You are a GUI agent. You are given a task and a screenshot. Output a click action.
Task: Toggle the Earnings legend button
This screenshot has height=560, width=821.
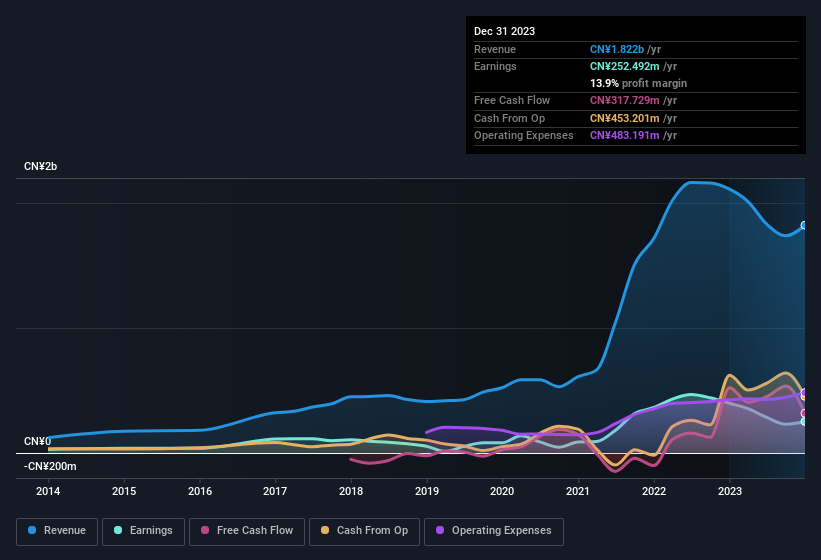(x=143, y=531)
